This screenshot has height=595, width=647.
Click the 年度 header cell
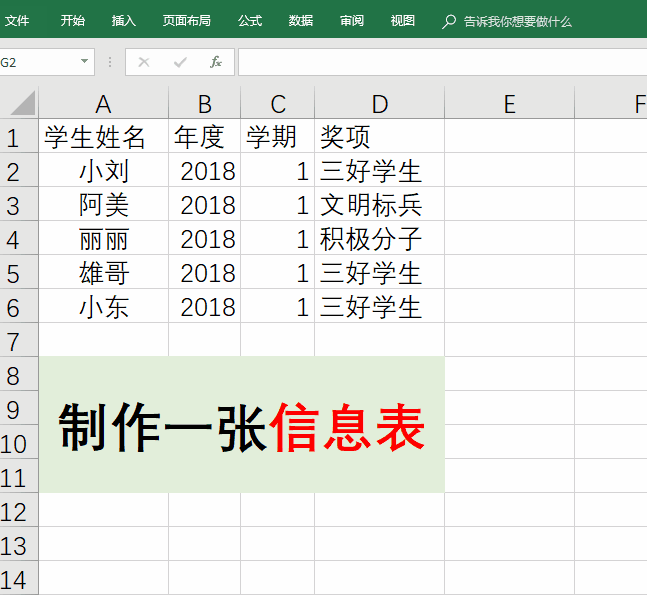click(x=205, y=136)
